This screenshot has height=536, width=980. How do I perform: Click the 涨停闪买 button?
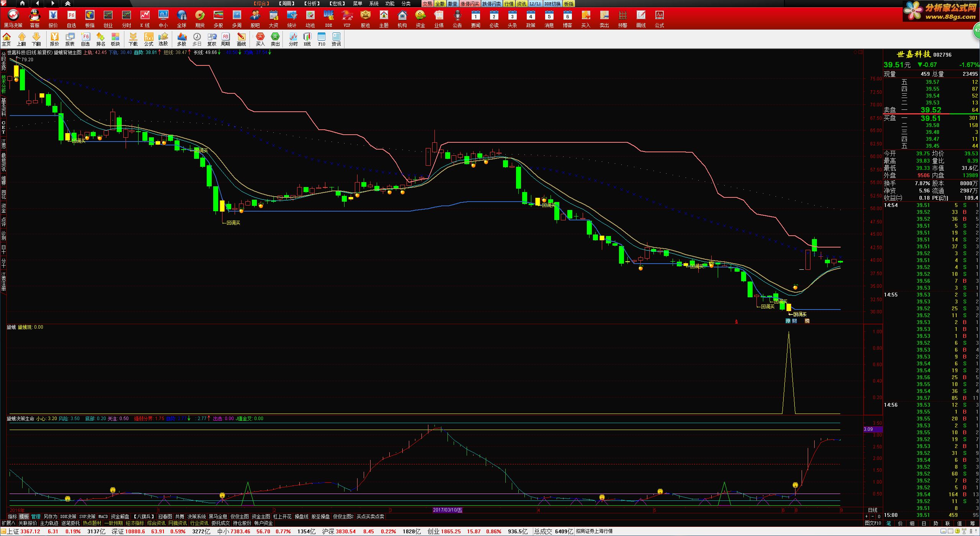470,4
